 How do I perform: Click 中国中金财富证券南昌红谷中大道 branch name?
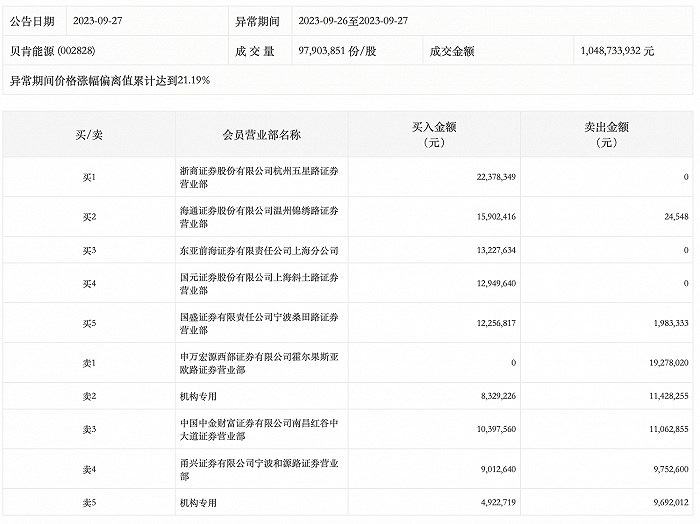pos(259,429)
